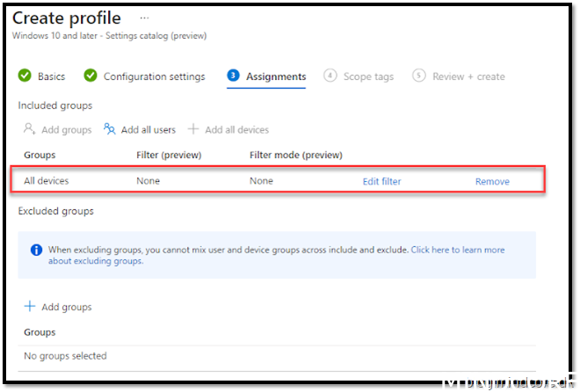This screenshot has width=580, height=392.
Task: Click Add all devices button
Action: pos(236,129)
